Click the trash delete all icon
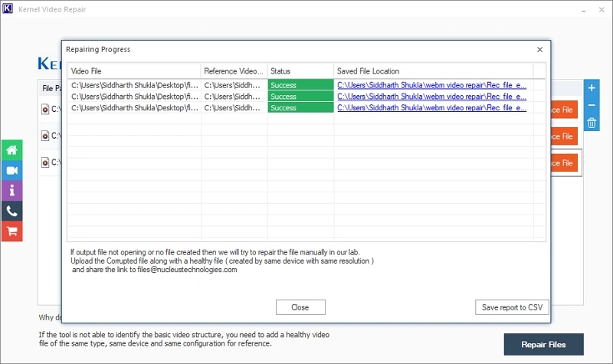Screen dimensions: 613x364 coord(592,123)
